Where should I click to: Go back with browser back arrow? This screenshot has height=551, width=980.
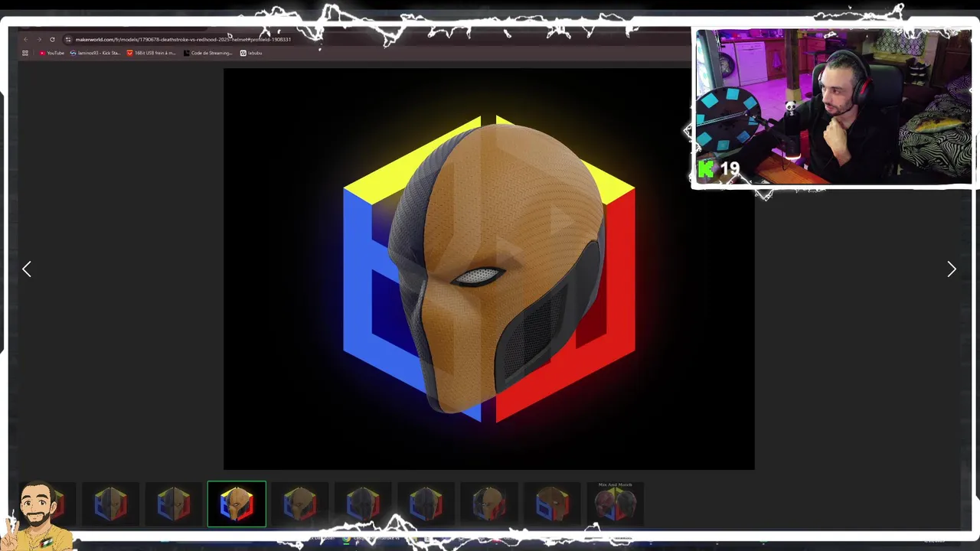click(x=25, y=39)
